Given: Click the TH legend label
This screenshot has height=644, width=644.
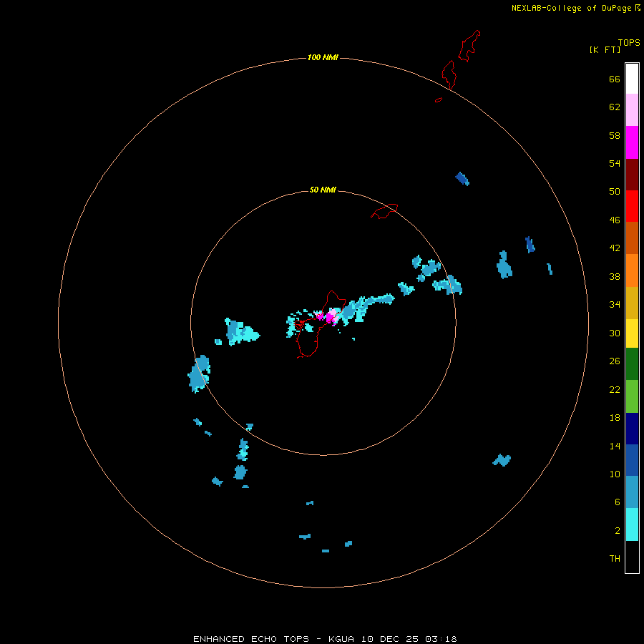Looking at the screenshot, I should click(615, 558).
